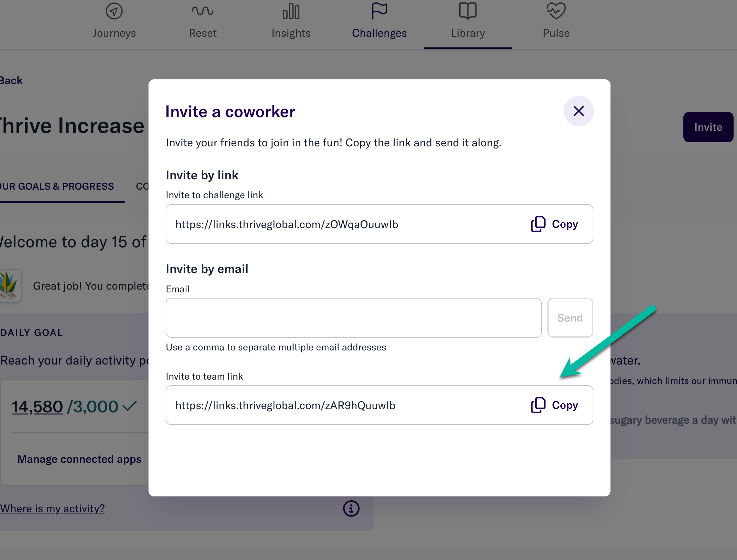Open Manage connected apps
Image resolution: width=737 pixels, height=560 pixels.
coord(79,459)
